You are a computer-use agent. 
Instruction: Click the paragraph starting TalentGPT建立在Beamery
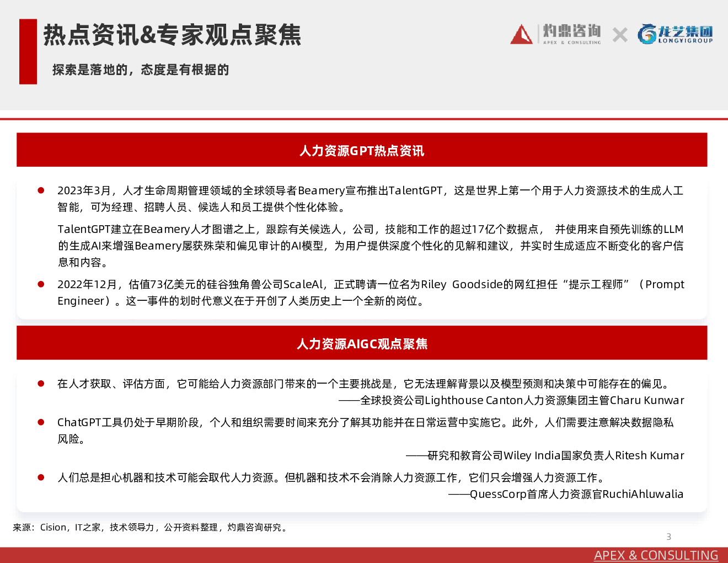(371, 246)
